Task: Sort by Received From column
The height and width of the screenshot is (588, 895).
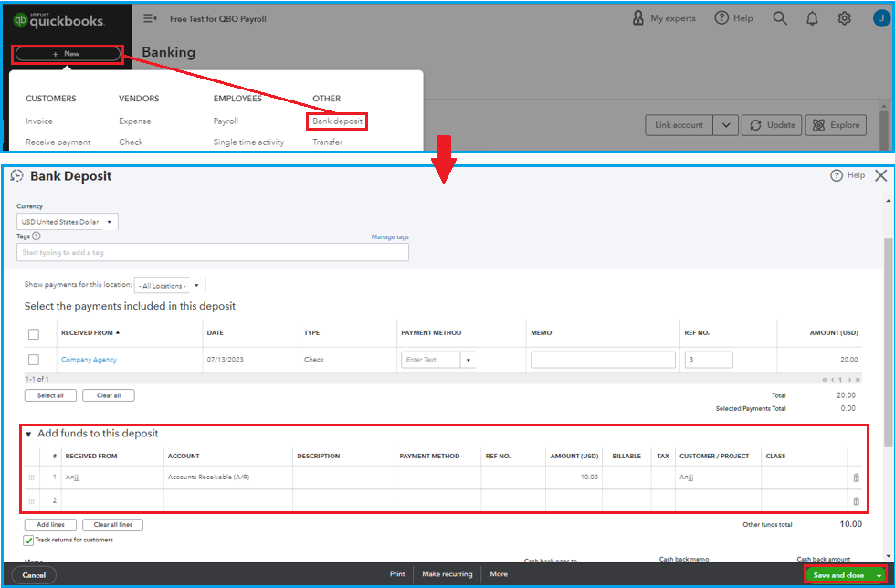Action: (90, 333)
